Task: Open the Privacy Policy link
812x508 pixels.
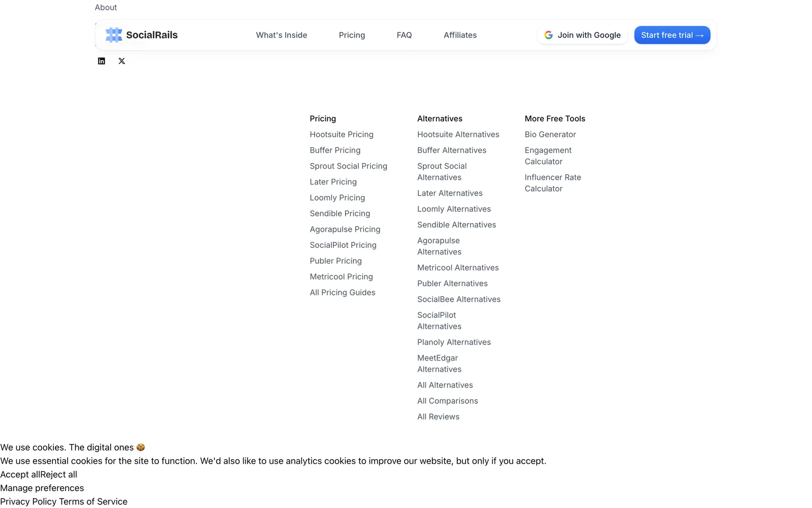Action: (28, 502)
